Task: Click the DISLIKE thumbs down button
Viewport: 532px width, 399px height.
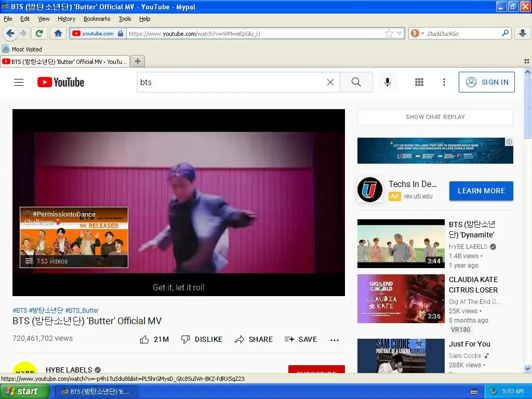Action: point(202,339)
